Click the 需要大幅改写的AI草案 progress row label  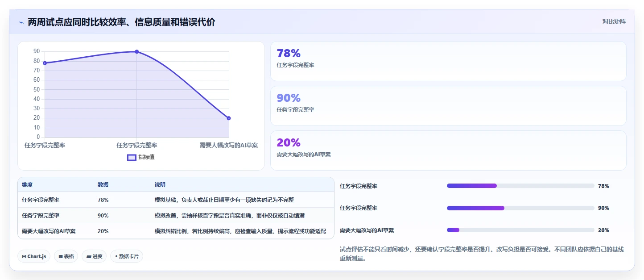click(x=367, y=230)
